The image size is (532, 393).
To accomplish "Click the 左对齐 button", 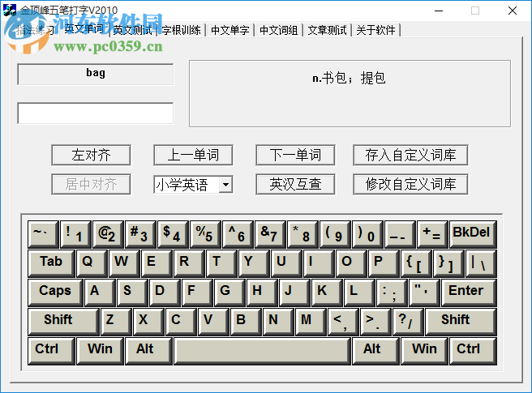I will point(91,155).
